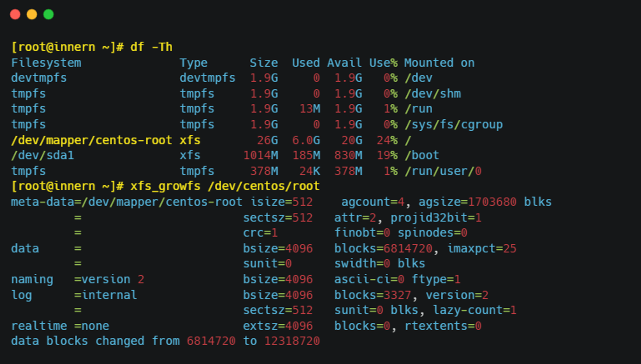
Task: Click the '/run/user/0' mount point
Action: click(x=443, y=171)
